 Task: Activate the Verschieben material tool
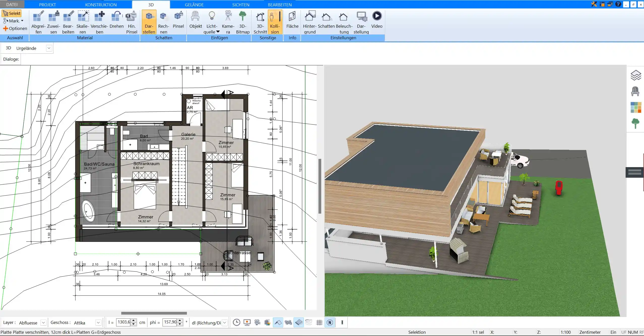(x=100, y=22)
